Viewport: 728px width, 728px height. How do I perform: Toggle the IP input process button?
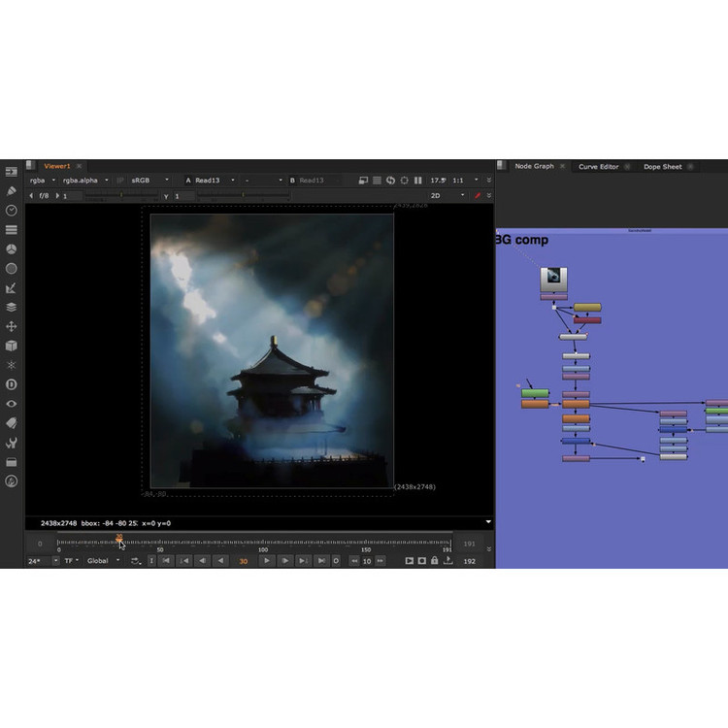point(404,181)
